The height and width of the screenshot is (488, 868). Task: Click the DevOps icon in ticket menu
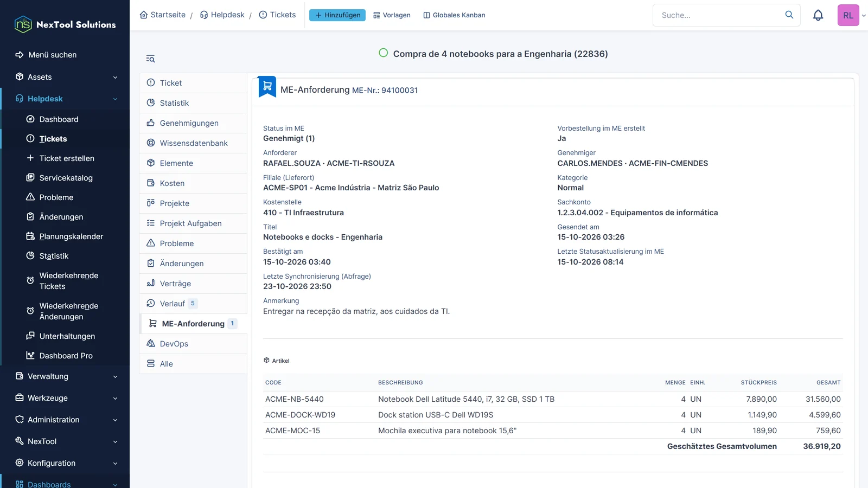[151, 344]
